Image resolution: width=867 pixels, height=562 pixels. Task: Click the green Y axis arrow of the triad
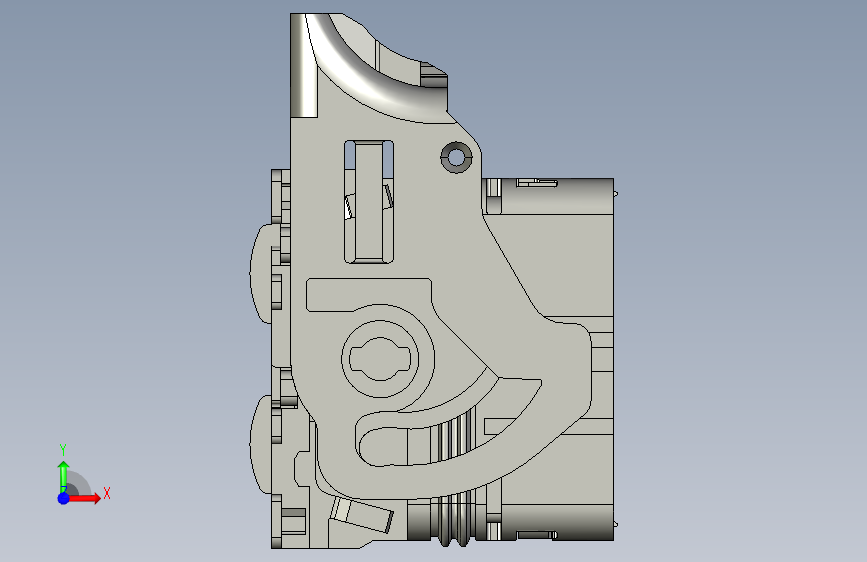click(64, 476)
